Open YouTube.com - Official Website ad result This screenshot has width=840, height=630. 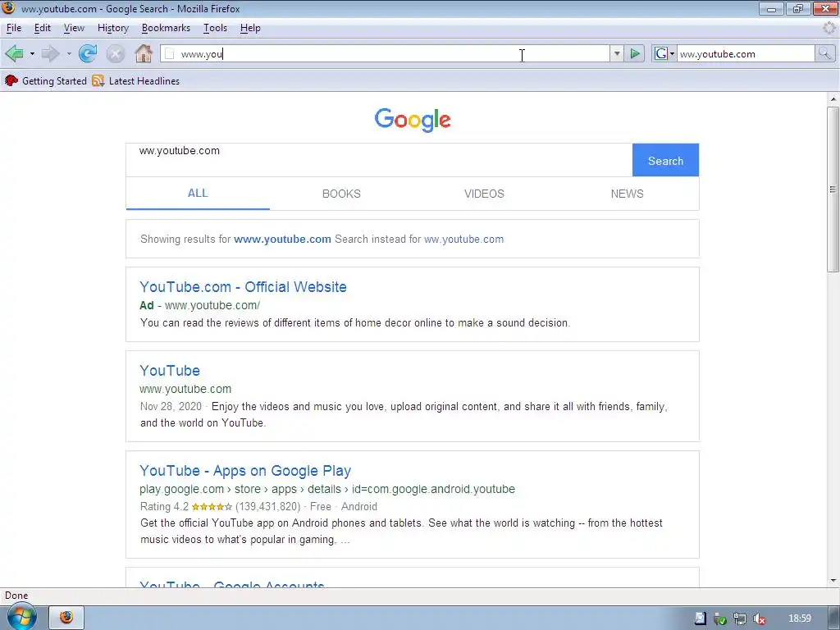pyautogui.click(x=243, y=286)
